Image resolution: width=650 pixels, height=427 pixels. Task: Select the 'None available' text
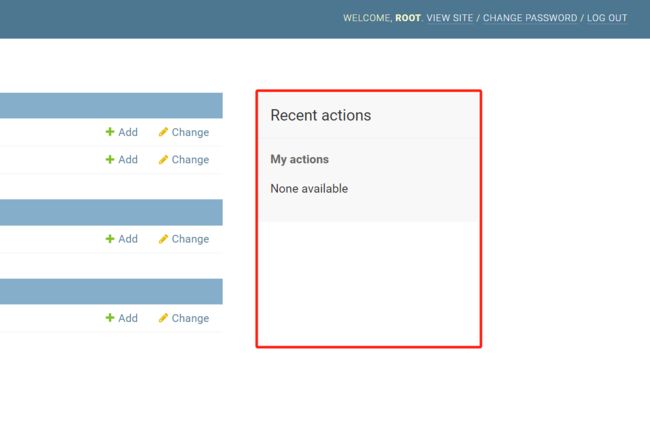[309, 189]
